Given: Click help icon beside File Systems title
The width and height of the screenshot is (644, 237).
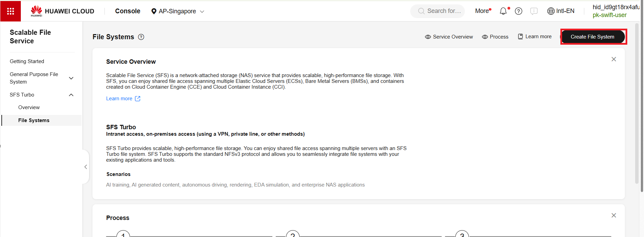Looking at the screenshot, I should point(141,37).
